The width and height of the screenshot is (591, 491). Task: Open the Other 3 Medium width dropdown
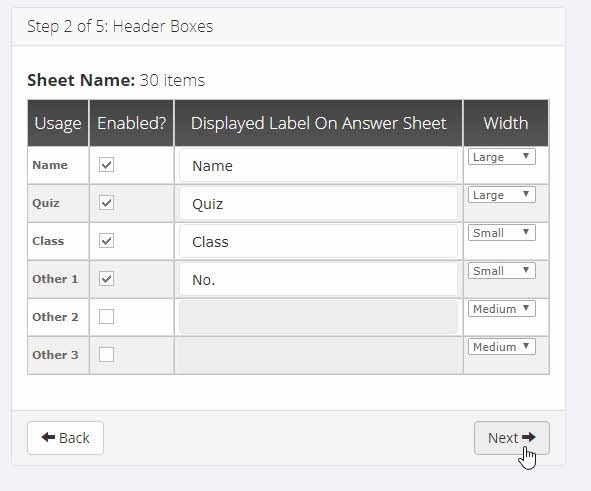(502, 347)
